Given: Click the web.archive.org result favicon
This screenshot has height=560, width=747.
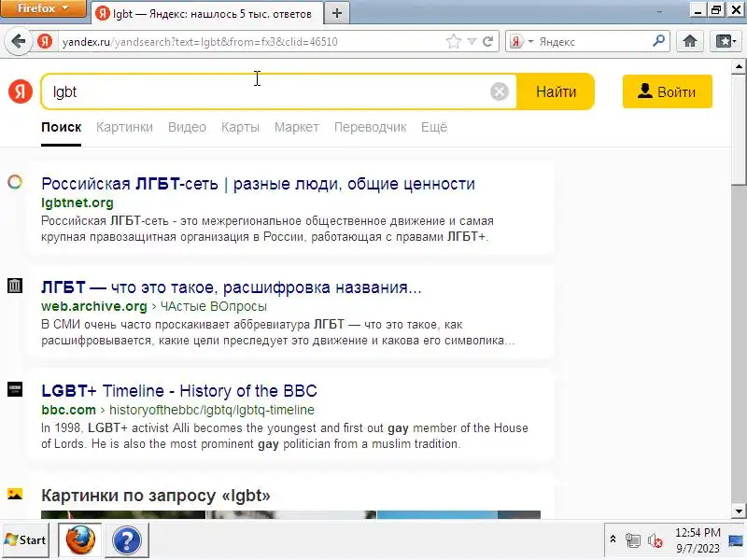Looking at the screenshot, I should (15, 286).
